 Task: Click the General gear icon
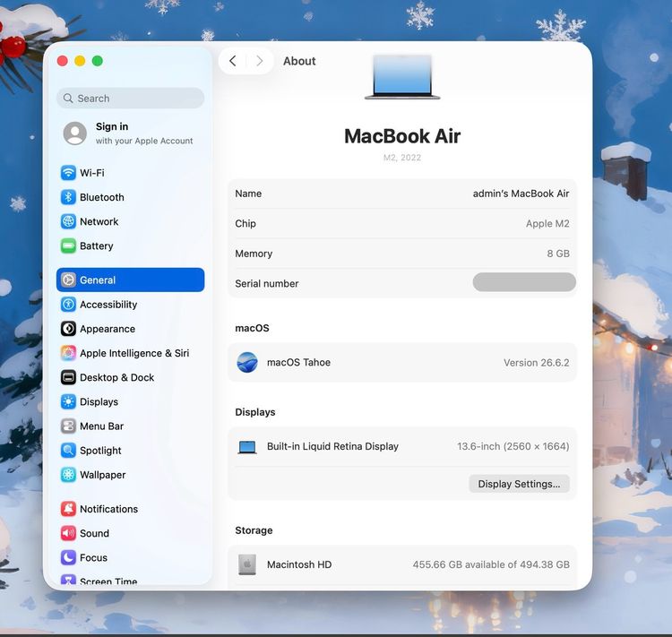pyautogui.click(x=68, y=280)
